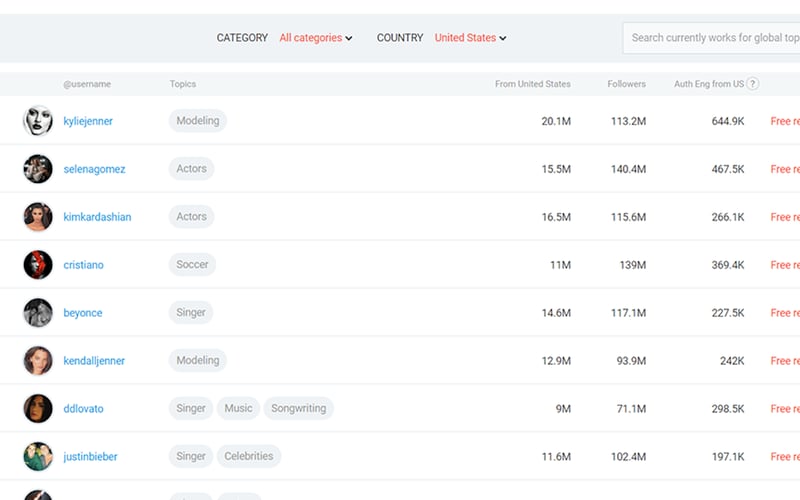The width and height of the screenshot is (800, 500).
Task: Open the United States country dropdown
Action: (x=470, y=38)
